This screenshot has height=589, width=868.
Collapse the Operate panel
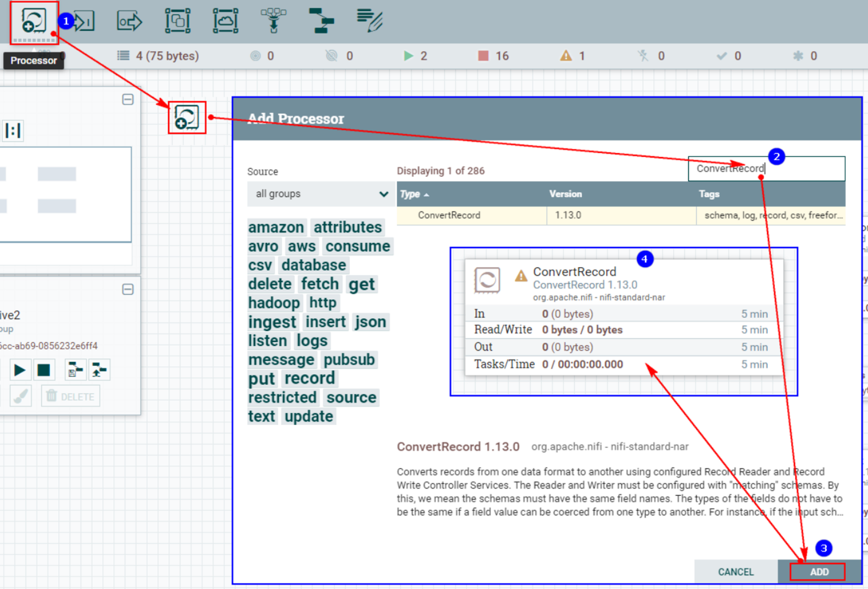click(x=128, y=289)
